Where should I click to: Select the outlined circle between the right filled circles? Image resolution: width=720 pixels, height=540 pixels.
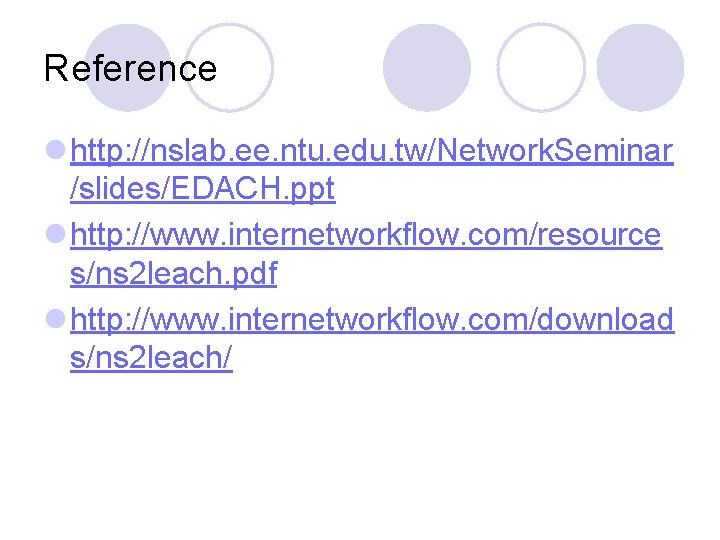pyautogui.click(x=540, y=67)
